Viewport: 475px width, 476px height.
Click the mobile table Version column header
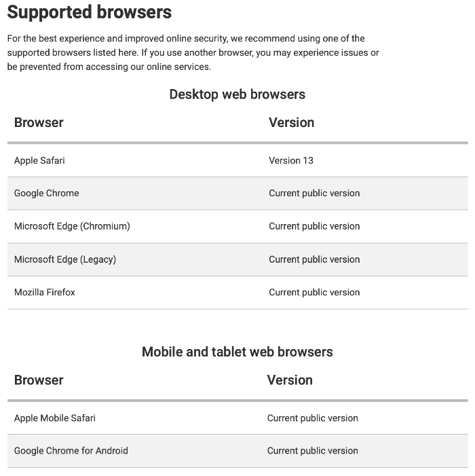click(290, 380)
